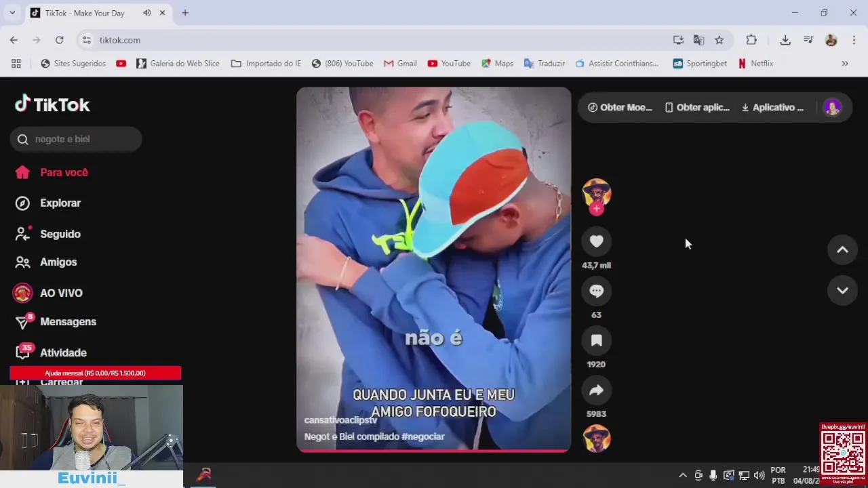This screenshot has height=488, width=868.
Task: Click the Obter Moedas button
Action: point(620,107)
